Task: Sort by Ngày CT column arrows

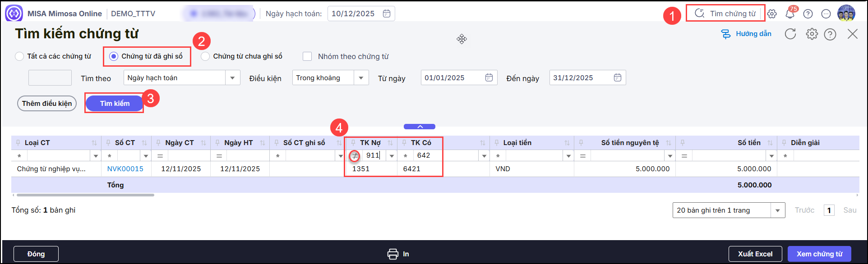Action: (x=203, y=143)
